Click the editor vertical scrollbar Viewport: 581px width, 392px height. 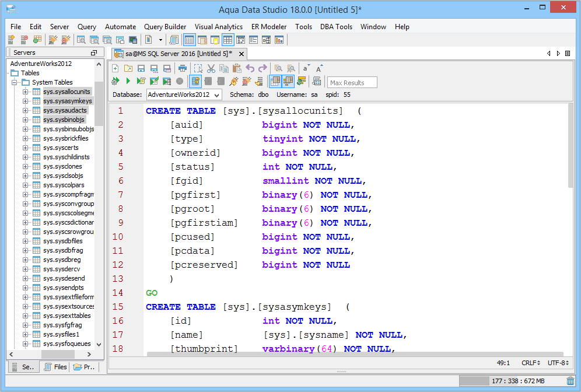[570, 146]
